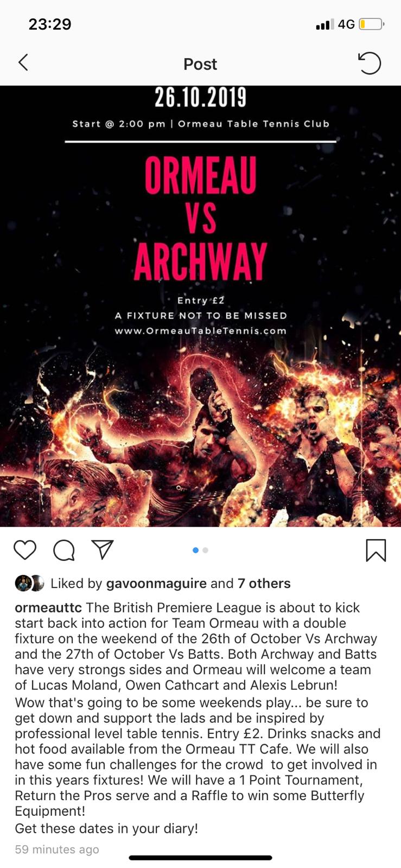Open ormeauttc profile from caption
Viewport: 401px width, 868px height.
48,608
